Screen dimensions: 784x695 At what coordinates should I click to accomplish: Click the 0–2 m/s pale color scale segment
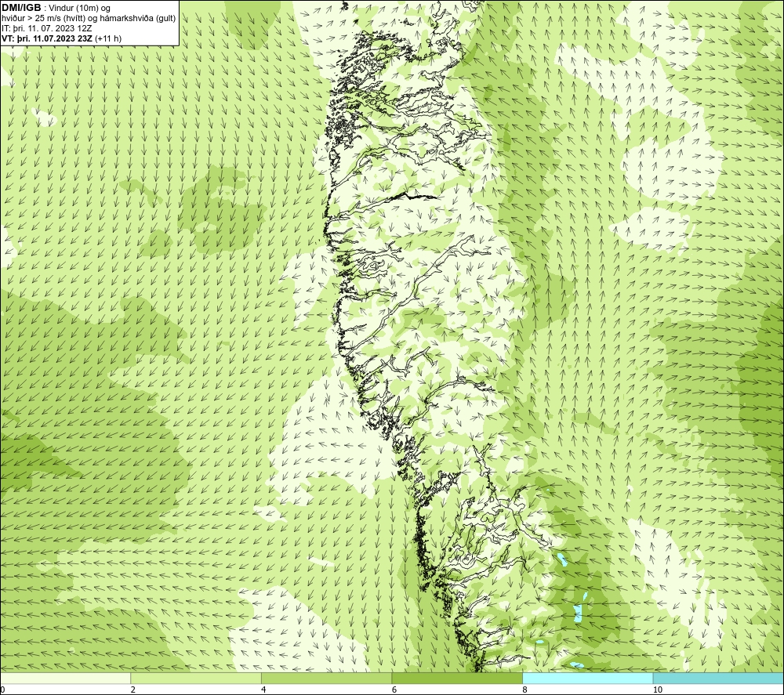tap(66, 678)
